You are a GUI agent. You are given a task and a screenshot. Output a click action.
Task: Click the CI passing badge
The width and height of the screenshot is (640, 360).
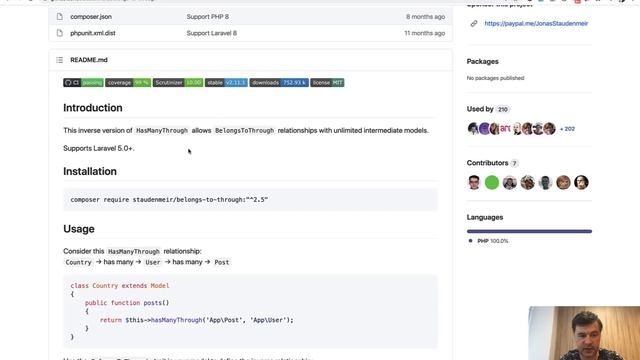83,82
